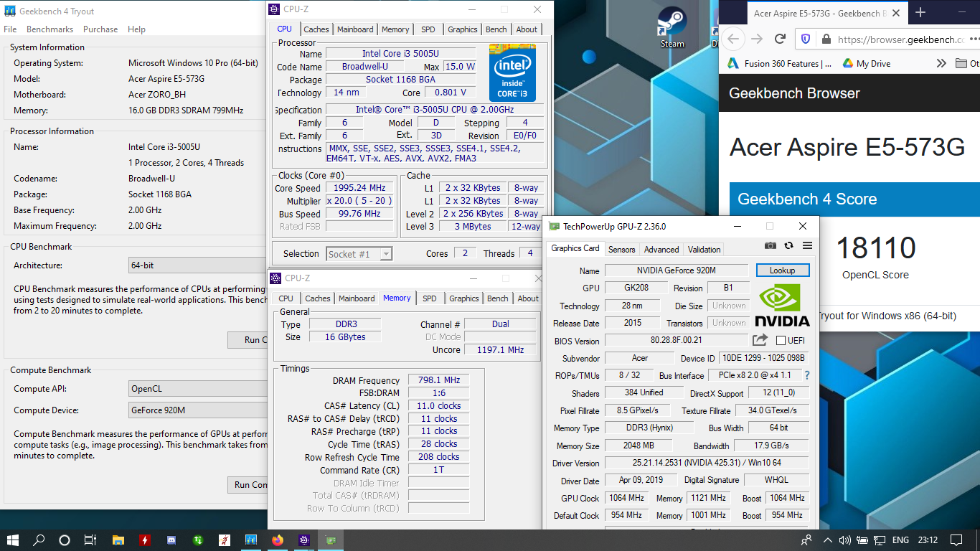Screen dimensions: 980x551
Task: Open the Geekbench File menu
Action: [x=10, y=29]
